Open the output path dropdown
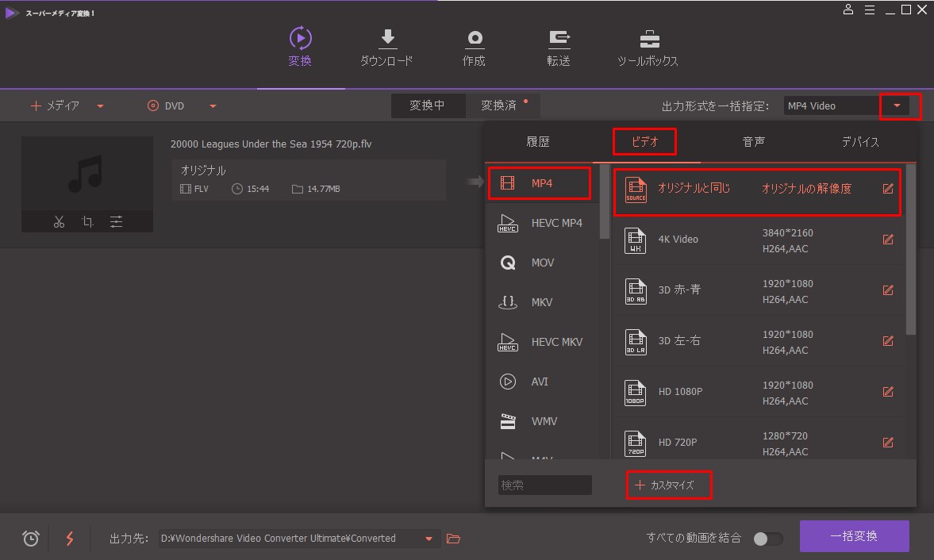 click(x=429, y=539)
